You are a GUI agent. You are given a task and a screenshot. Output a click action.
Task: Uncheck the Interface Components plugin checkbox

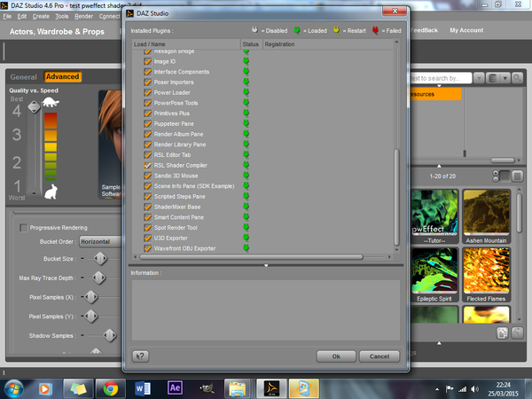coord(147,72)
